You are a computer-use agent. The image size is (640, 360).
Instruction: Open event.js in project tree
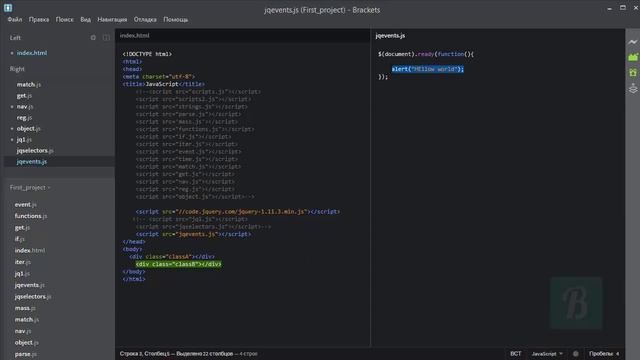(25, 204)
